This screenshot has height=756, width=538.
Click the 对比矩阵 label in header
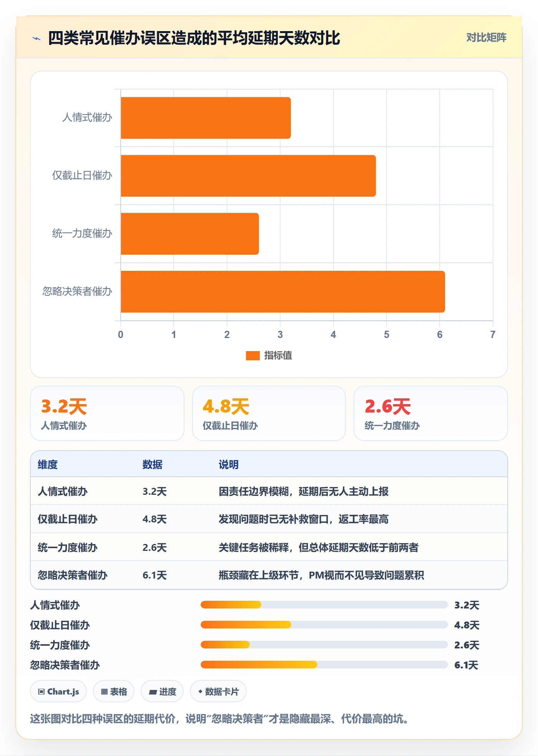(x=486, y=38)
